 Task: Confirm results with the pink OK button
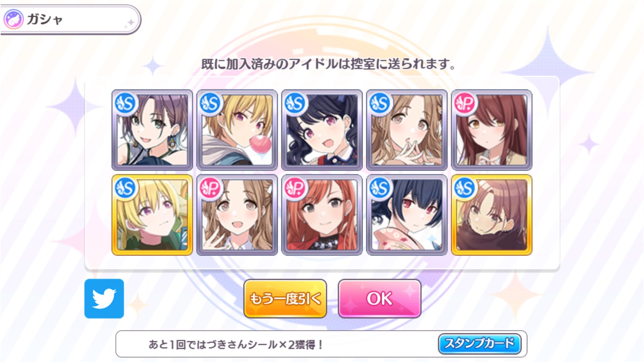pos(380,298)
